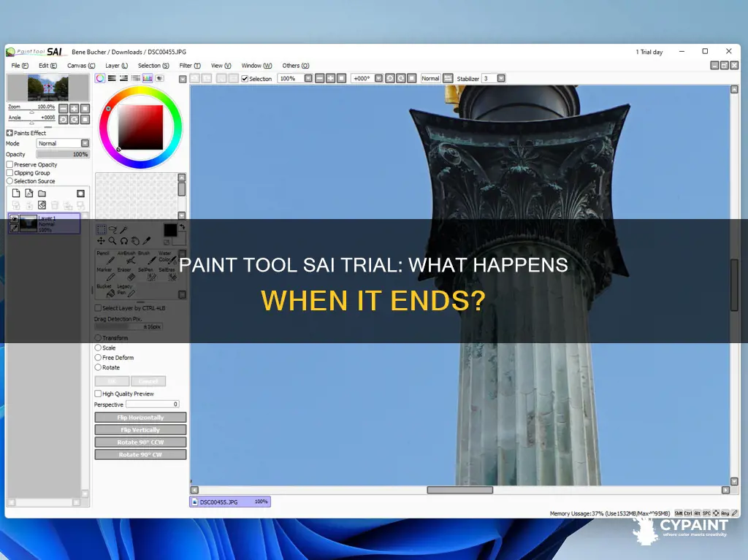Viewport: 748px width, 560px height.
Task: Select the rectangular selection tool
Action: 101,230
